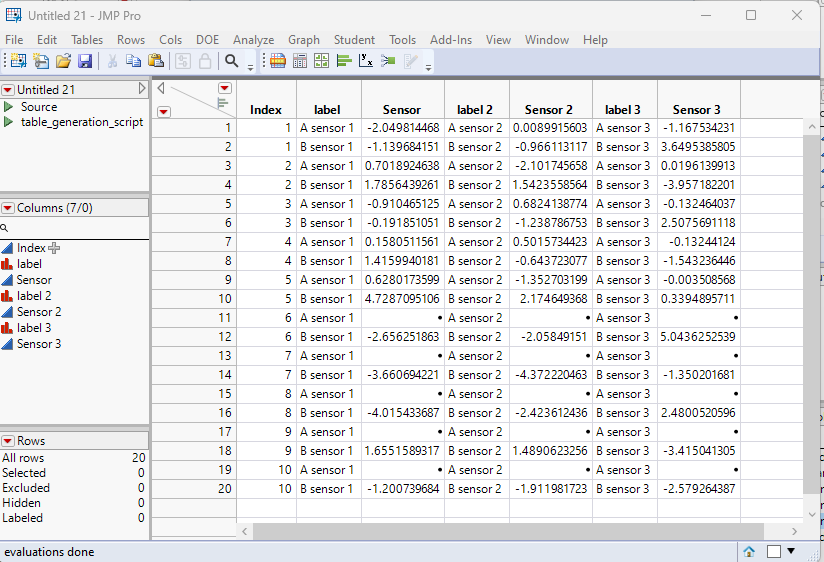Select row number 20 in the table
This screenshot has width=824, height=562.
[x=194, y=489]
